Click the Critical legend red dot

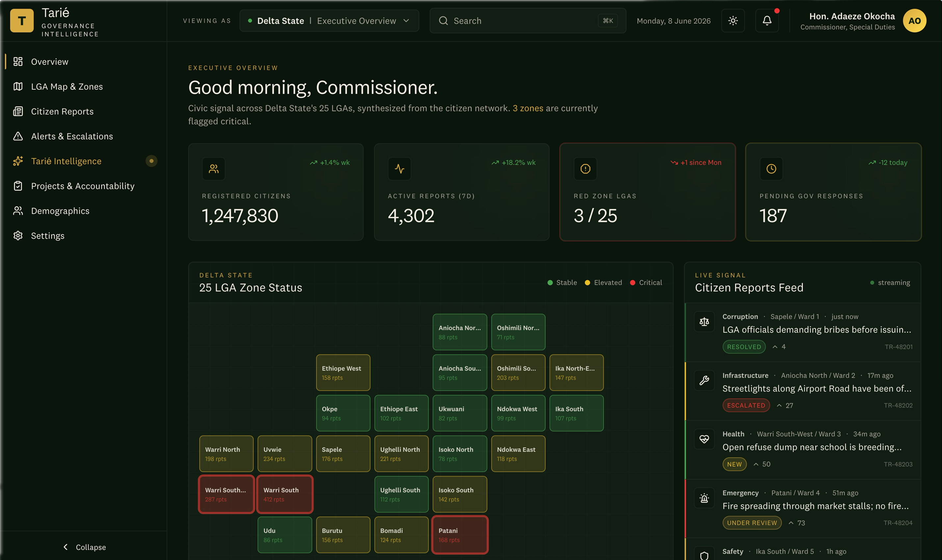tap(633, 283)
